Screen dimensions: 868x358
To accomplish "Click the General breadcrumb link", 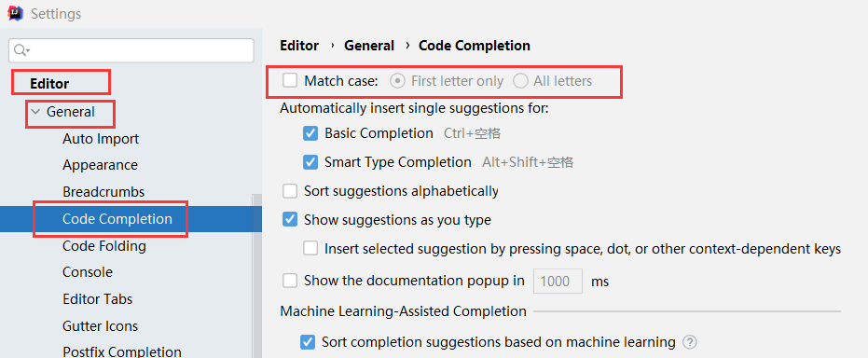I will click(369, 46).
